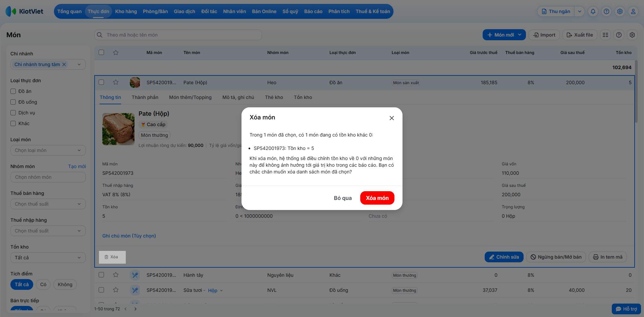This screenshot has height=317, width=644.
Task: Click the notification bell icon
Action: click(x=593, y=11)
